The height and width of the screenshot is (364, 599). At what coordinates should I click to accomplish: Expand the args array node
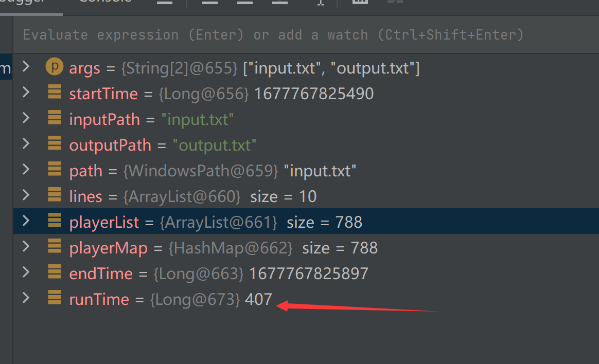pyautogui.click(x=26, y=67)
